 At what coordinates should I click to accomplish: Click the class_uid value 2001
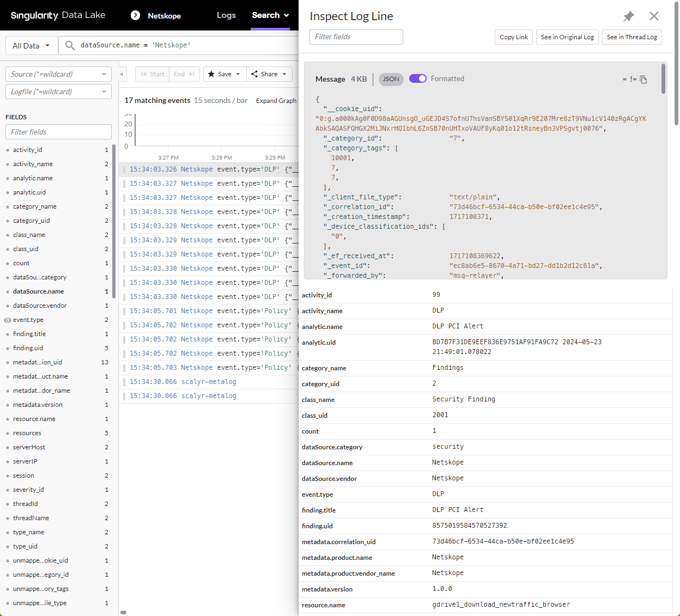coord(440,415)
